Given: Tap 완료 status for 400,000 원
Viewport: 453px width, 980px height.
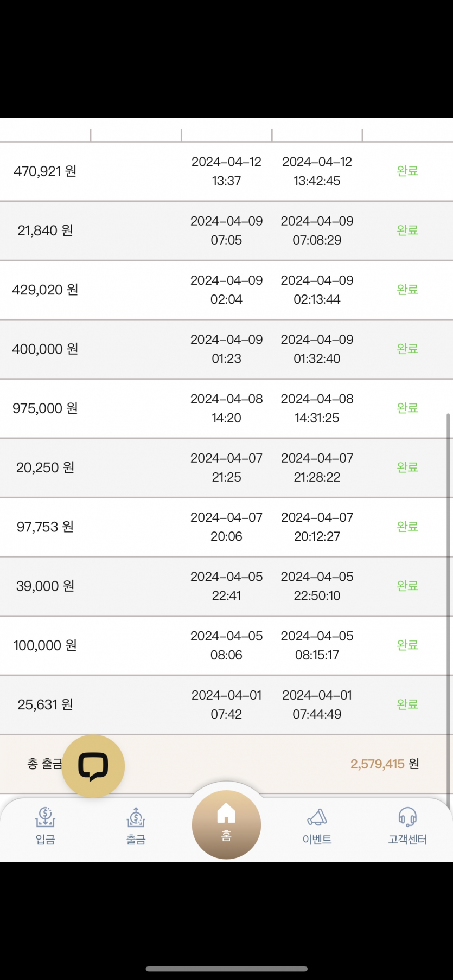Looking at the screenshot, I should pyautogui.click(x=407, y=349).
